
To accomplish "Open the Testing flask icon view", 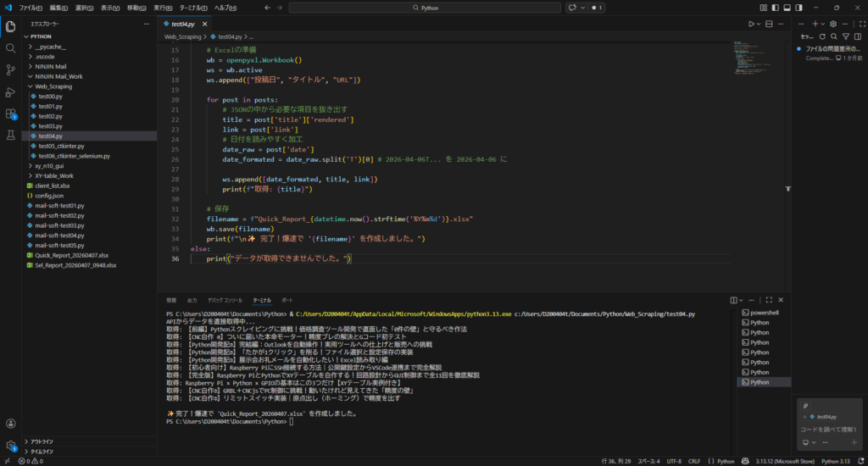I will pyautogui.click(x=11, y=136).
